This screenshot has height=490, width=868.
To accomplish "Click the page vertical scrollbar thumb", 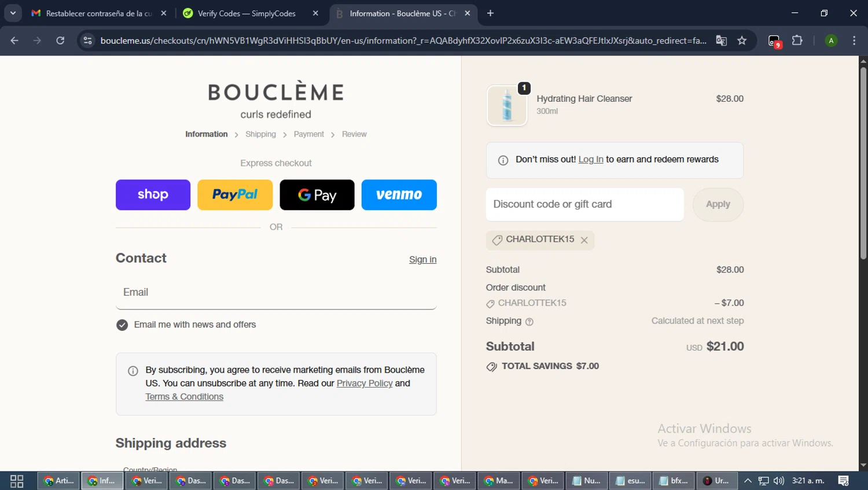I will point(863,163).
